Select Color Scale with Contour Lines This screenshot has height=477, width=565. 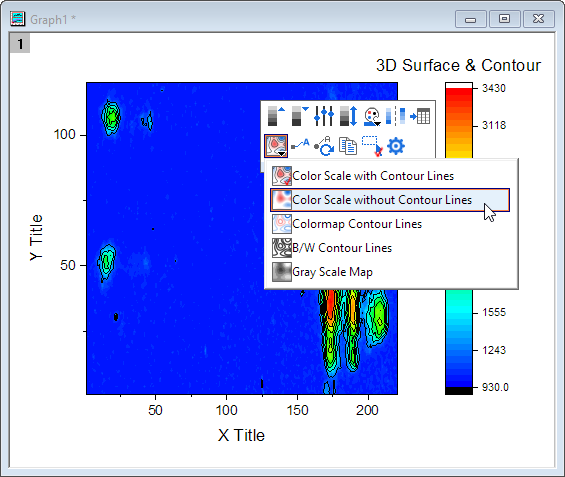[390, 176]
